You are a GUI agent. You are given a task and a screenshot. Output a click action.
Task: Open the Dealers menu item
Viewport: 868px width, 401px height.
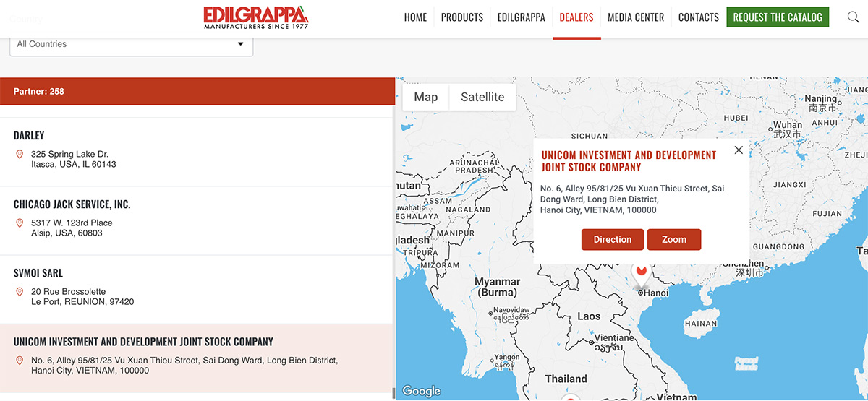click(x=576, y=17)
